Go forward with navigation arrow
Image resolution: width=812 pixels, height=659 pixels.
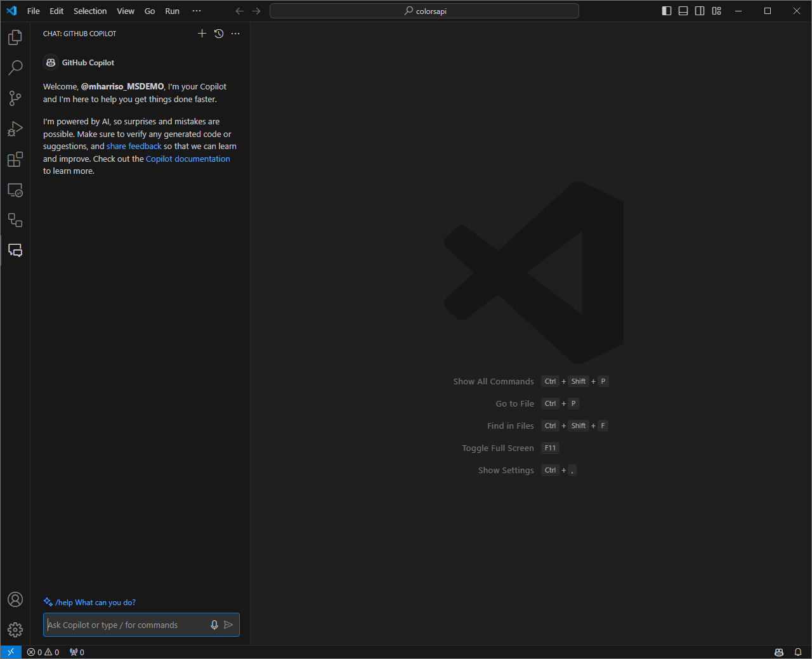pos(256,11)
